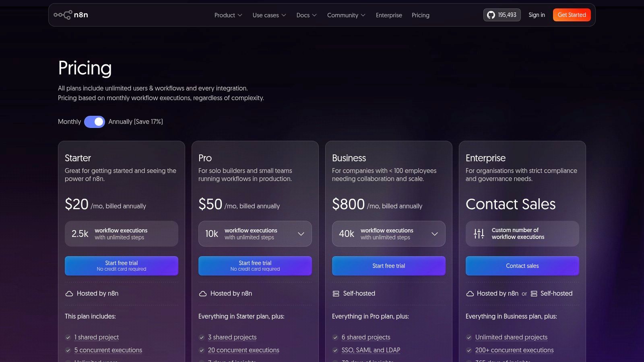Open the GitHub stars badge
Image resolution: width=644 pixels, height=362 pixels.
[502, 15]
